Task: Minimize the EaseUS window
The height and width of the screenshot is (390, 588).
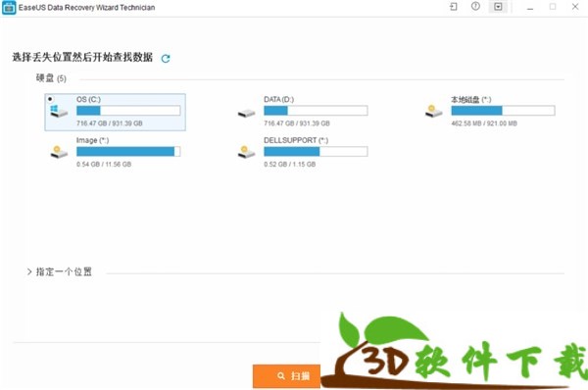Action: point(530,7)
